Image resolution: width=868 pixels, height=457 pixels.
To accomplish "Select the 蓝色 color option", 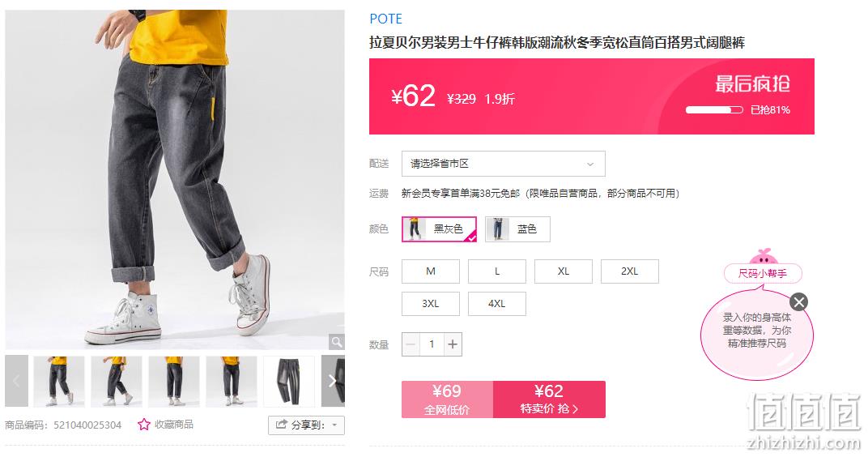I will (x=517, y=229).
